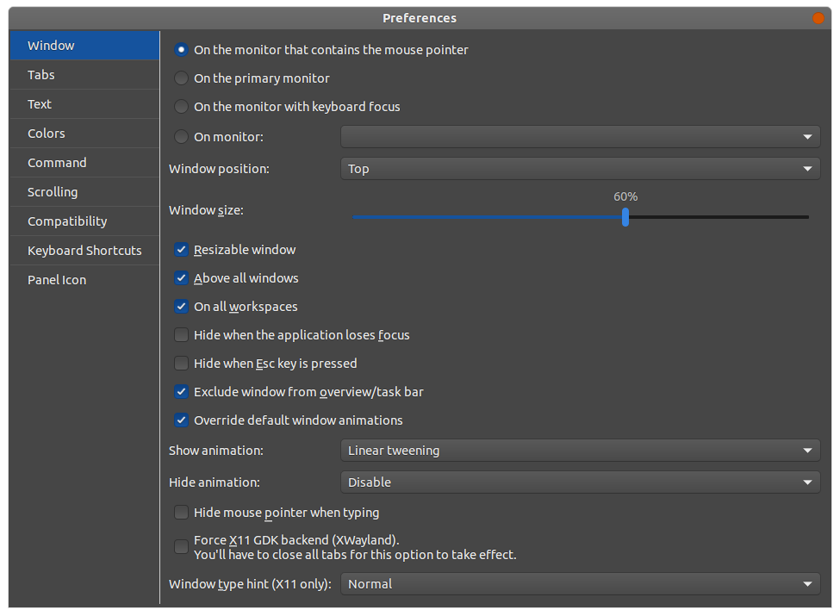Select 'On the primary monitor' radio button
Viewport: 840px width, 616px height.
click(x=181, y=78)
